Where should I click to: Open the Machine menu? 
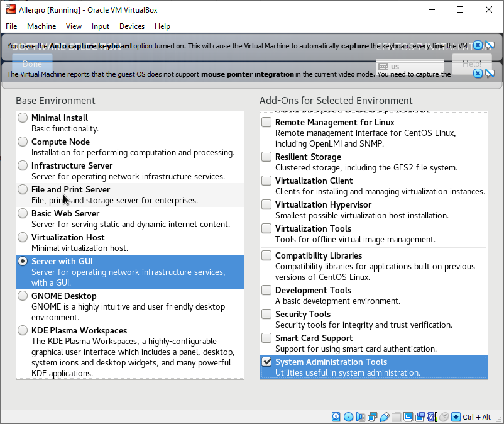tap(41, 26)
